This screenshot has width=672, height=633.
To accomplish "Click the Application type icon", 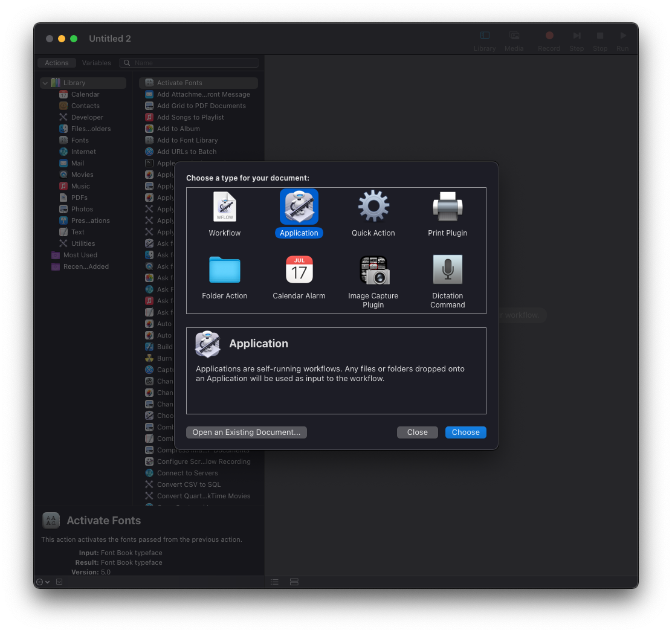I will (x=299, y=207).
